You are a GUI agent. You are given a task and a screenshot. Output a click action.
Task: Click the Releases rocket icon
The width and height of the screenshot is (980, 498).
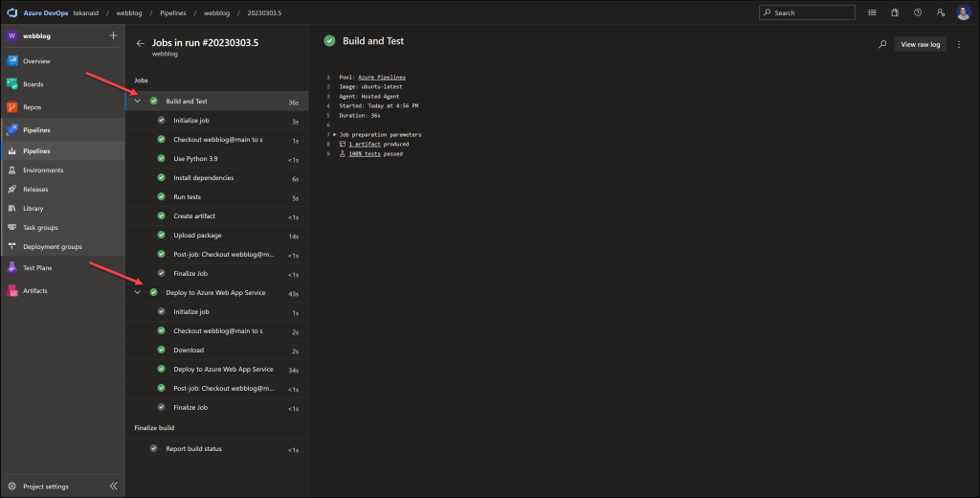[x=11, y=189]
